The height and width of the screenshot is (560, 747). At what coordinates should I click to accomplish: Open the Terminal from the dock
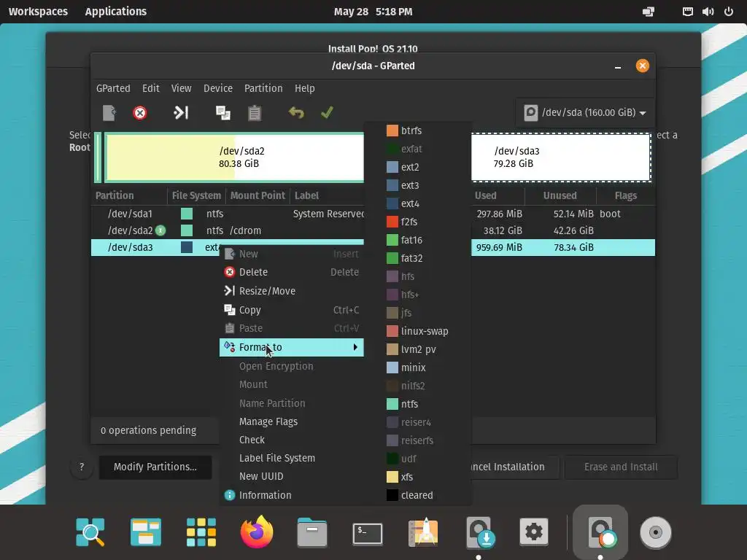tap(368, 533)
